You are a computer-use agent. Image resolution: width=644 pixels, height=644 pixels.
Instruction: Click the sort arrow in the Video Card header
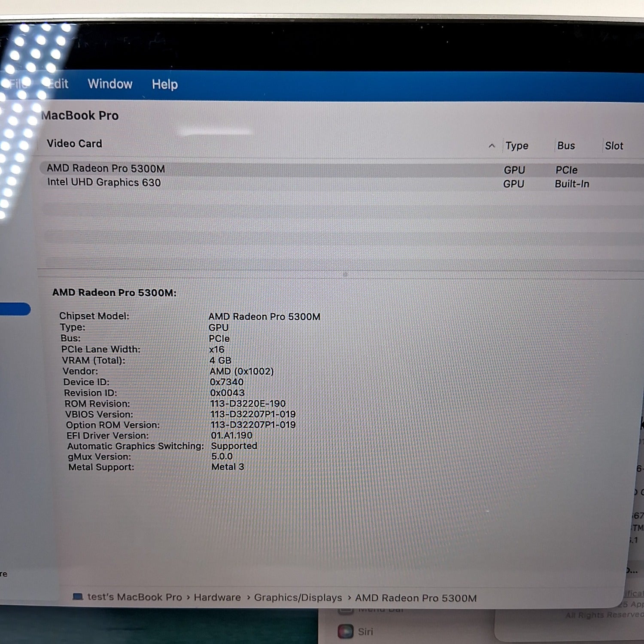[x=492, y=146]
